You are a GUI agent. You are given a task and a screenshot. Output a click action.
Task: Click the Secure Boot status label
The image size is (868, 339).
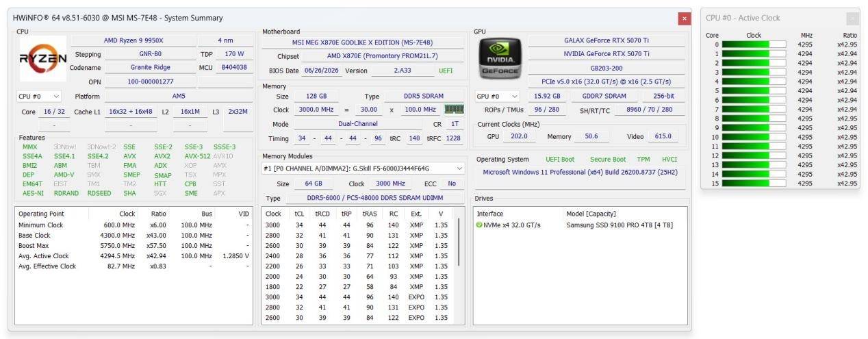click(x=608, y=160)
